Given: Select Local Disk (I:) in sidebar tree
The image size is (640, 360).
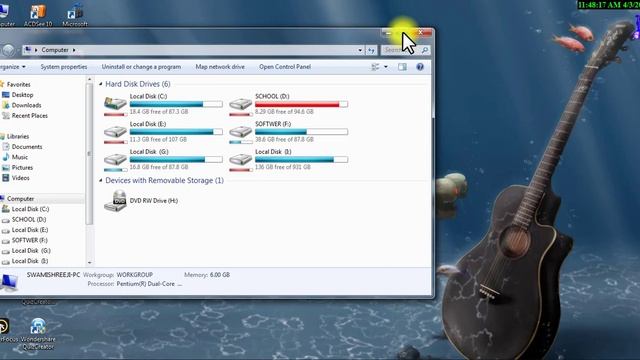Looking at the screenshot, I should tap(30, 261).
